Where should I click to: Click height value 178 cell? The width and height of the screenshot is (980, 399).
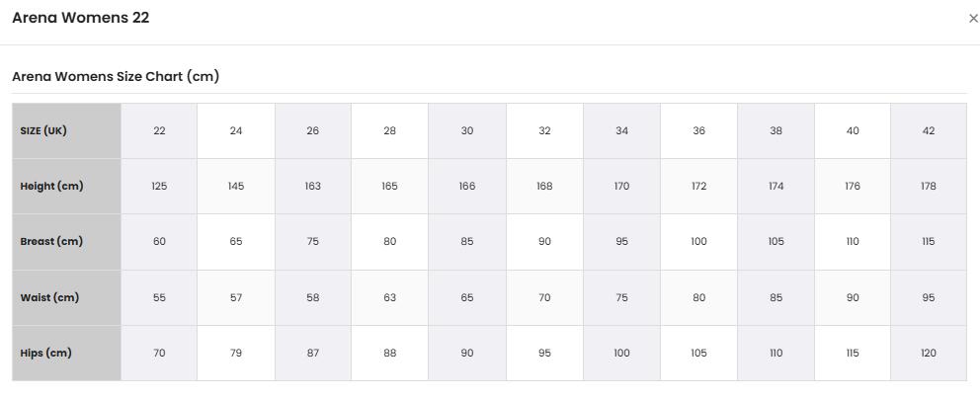coord(929,186)
